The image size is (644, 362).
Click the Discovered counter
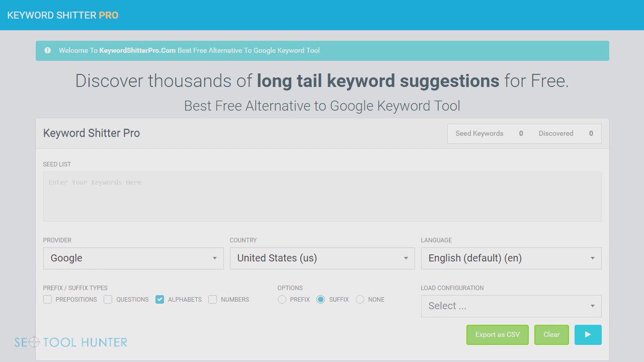[x=566, y=134]
